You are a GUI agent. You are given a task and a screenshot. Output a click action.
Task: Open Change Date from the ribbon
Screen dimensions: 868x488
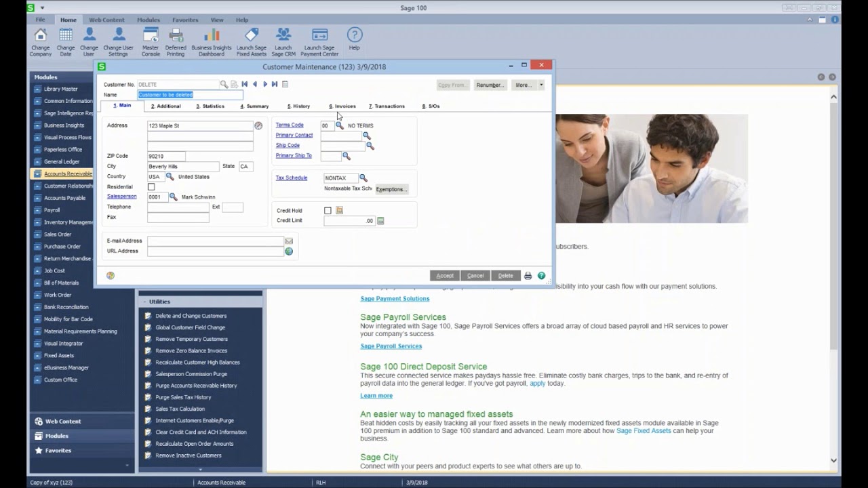point(66,41)
